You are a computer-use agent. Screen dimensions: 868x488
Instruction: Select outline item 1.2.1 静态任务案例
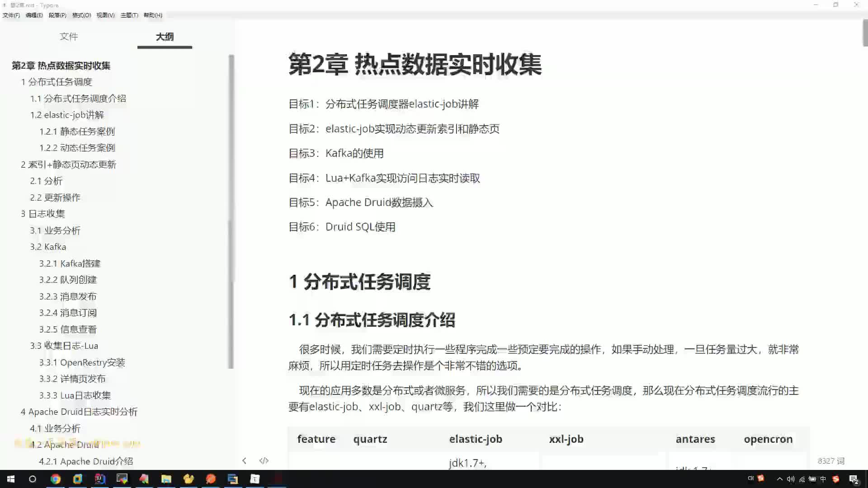click(77, 131)
